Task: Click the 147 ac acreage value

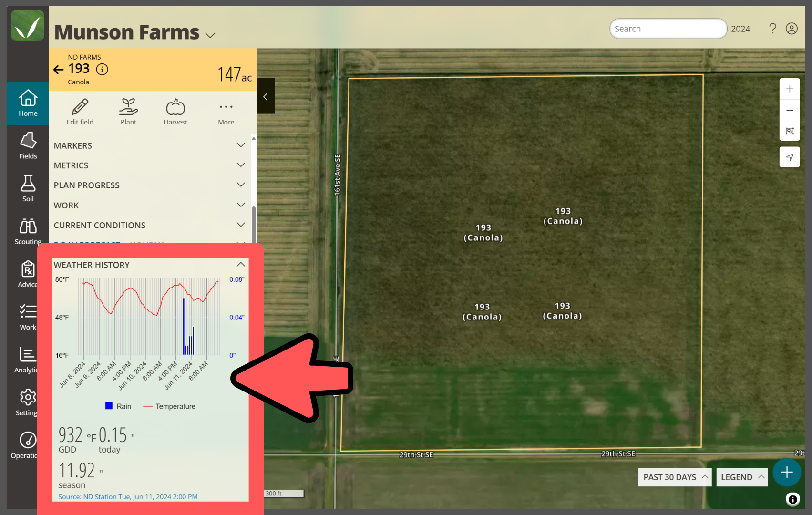Action: tap(235, 74)
